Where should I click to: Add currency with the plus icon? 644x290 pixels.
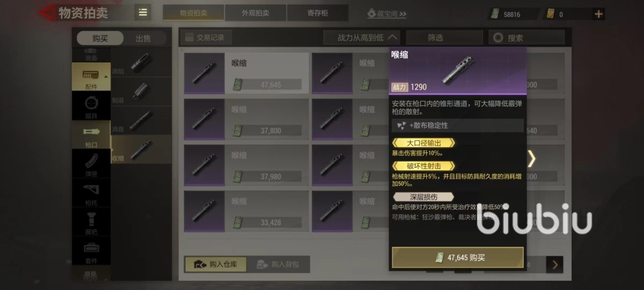[x=599, y=14]
